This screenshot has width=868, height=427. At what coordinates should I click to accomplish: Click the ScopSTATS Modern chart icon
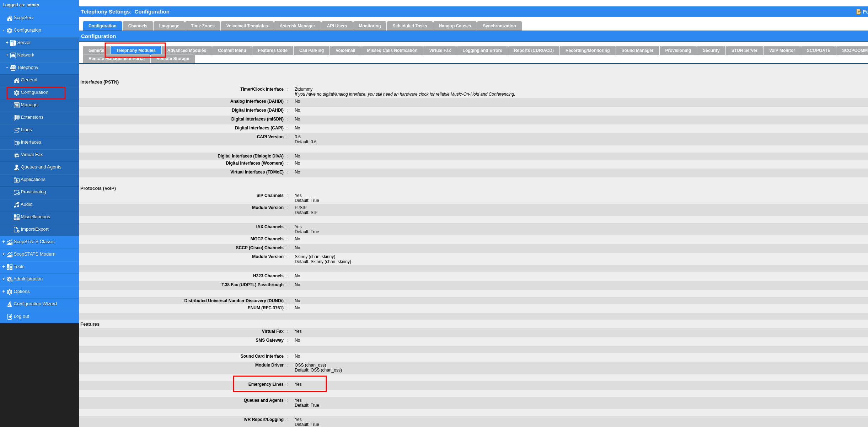(10, 255)
